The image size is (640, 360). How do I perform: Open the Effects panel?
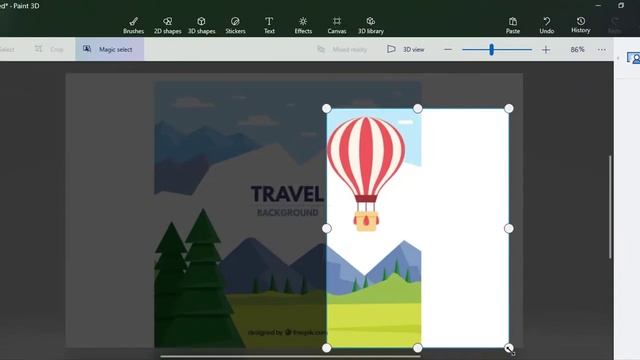tap(303, 25)
